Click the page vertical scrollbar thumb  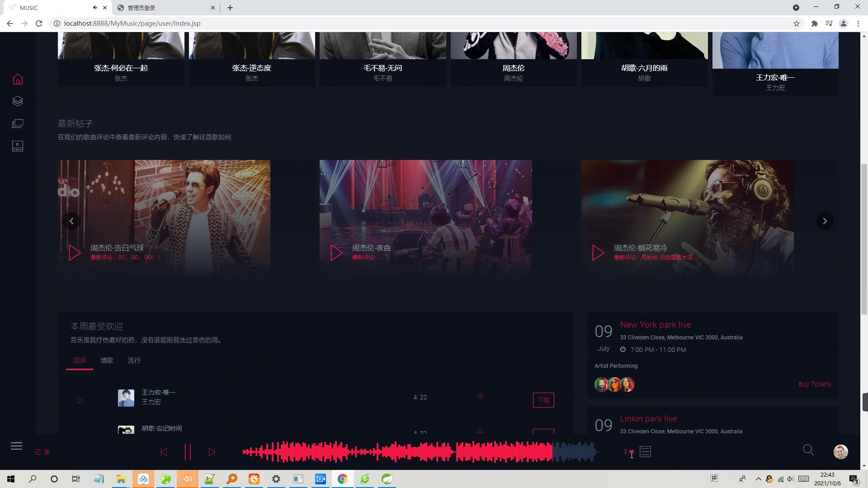click(864, 239)
